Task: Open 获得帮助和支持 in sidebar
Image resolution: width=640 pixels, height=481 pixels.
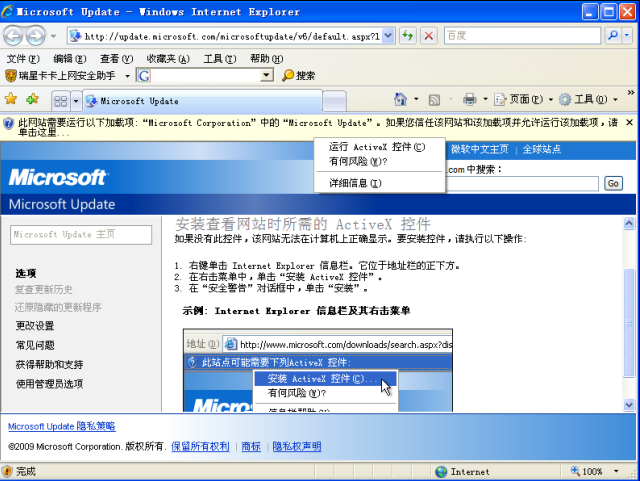Action: click(x=49, y=364)
